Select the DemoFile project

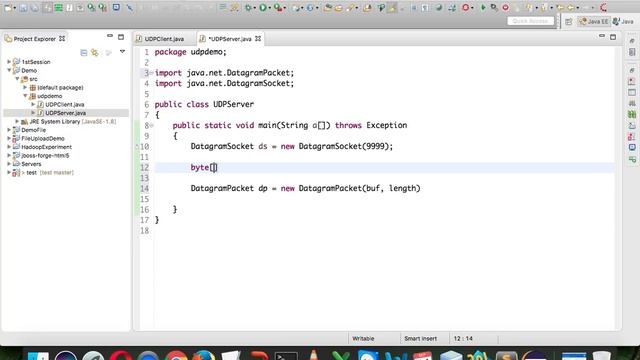(33, 130)
